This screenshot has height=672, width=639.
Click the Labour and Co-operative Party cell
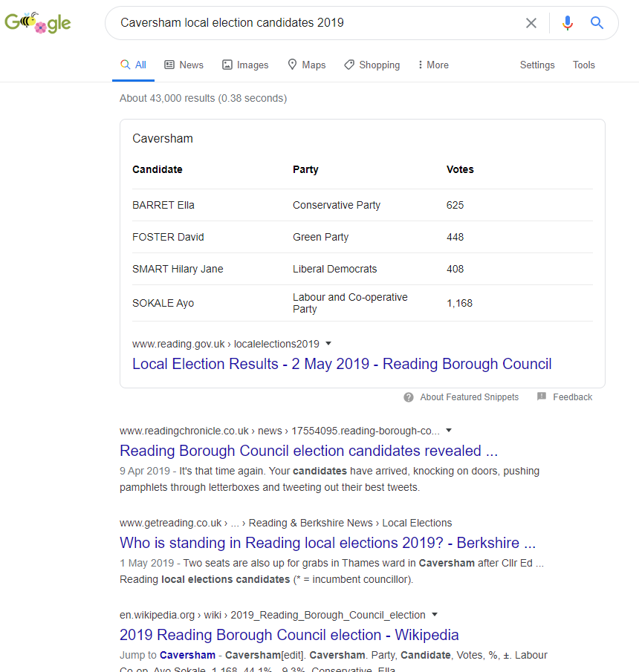[x=351, y=303]
